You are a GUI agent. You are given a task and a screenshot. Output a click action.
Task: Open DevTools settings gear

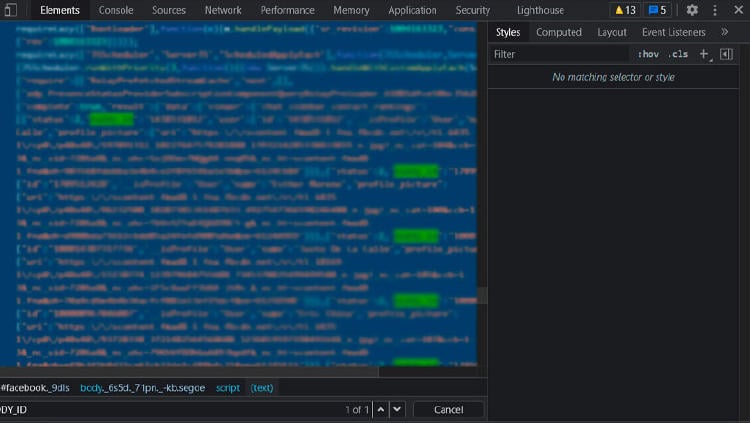click(692, 10)
